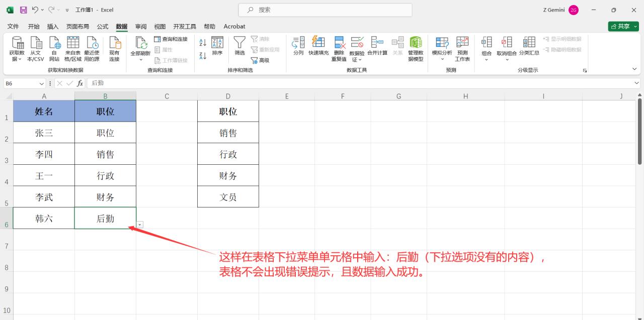Select cell containing 文员

[228, 197]
